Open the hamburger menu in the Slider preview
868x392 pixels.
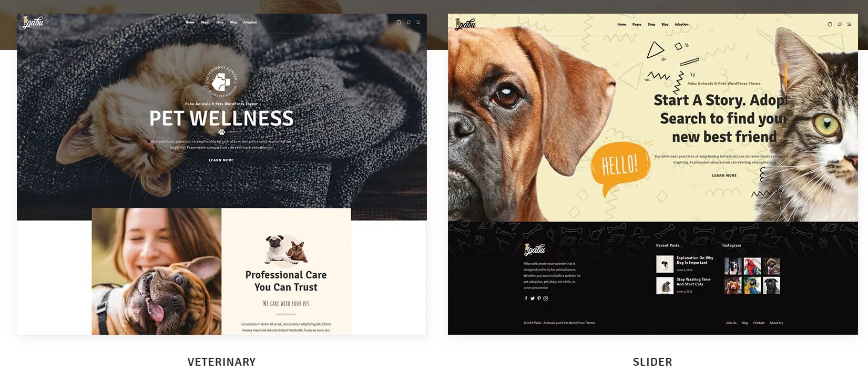coord(849,24)
